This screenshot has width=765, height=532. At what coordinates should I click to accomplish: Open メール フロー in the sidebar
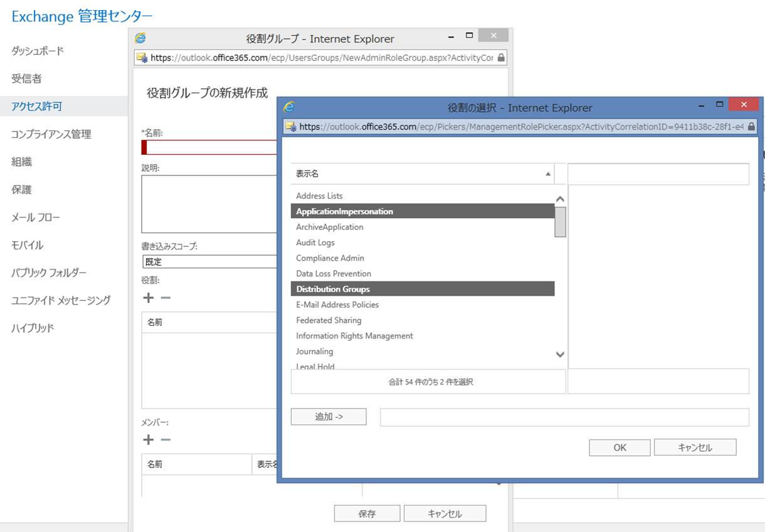click(36, 217)
